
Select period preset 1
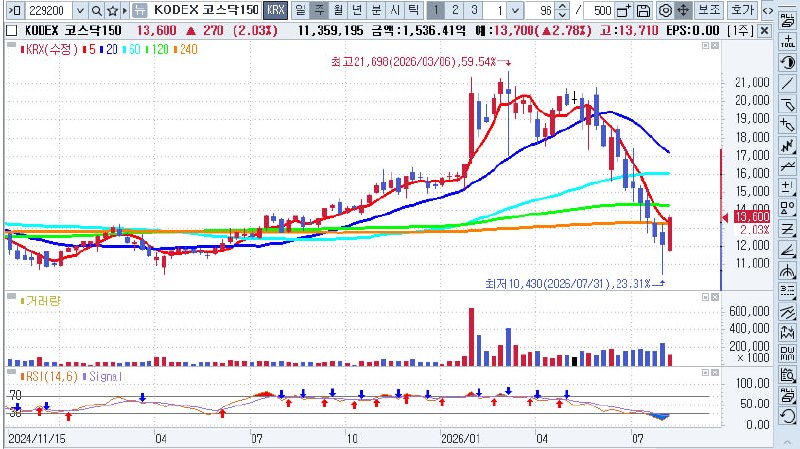click(x=436, y=10)
